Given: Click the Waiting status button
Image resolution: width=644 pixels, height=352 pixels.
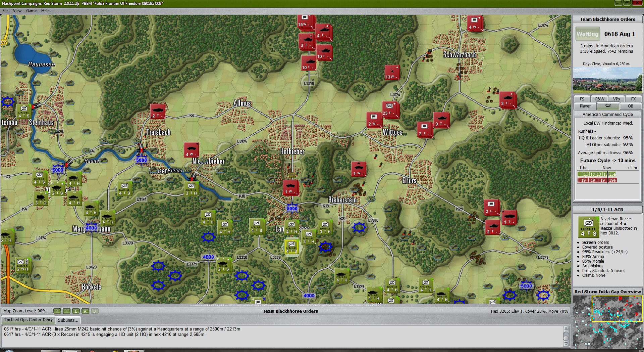Looking at the screenshot, I should [x=587, y=34].
